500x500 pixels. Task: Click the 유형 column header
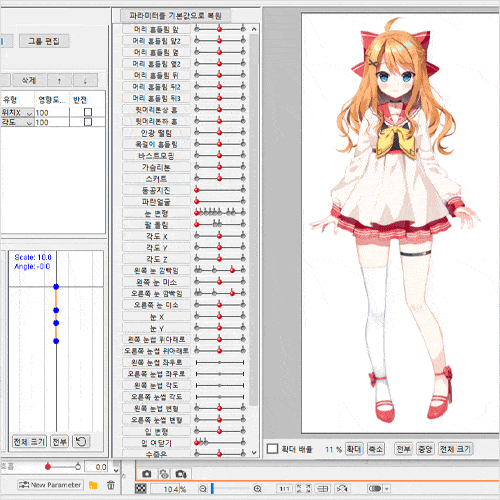point(17,100)
